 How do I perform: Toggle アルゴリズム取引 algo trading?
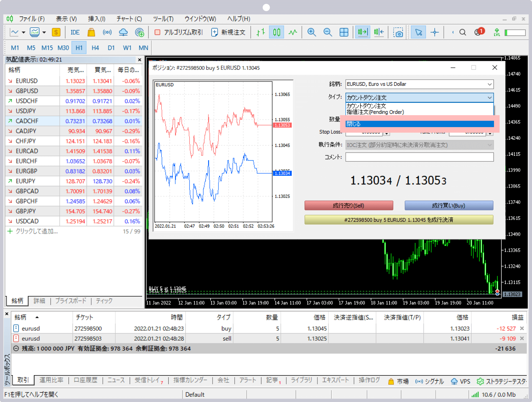179,32
